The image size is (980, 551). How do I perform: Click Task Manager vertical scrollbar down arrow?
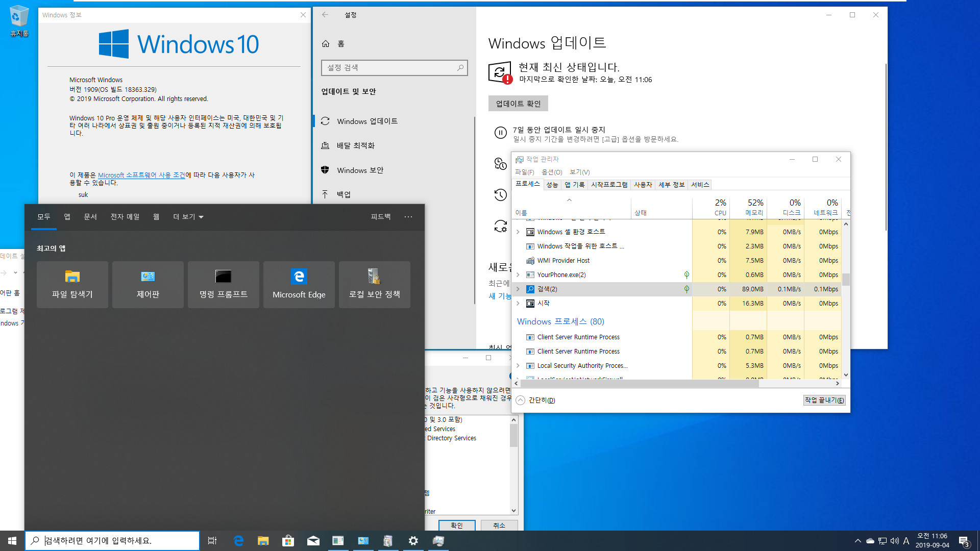point(846,375)
